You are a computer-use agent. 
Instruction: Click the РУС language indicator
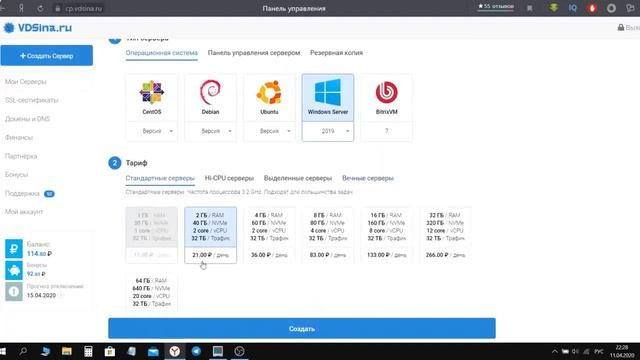[599, 351]
